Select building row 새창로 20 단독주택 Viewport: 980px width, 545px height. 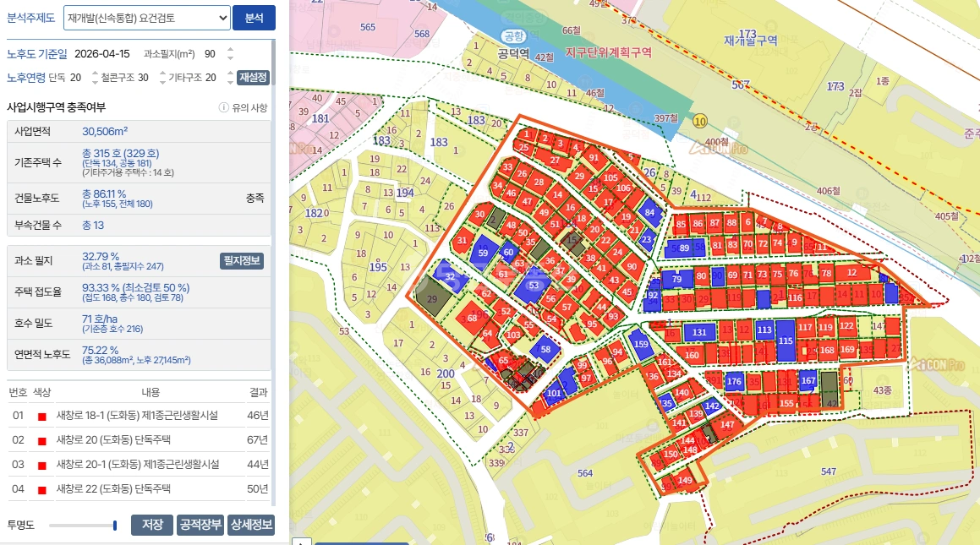[x=139, y=440]
